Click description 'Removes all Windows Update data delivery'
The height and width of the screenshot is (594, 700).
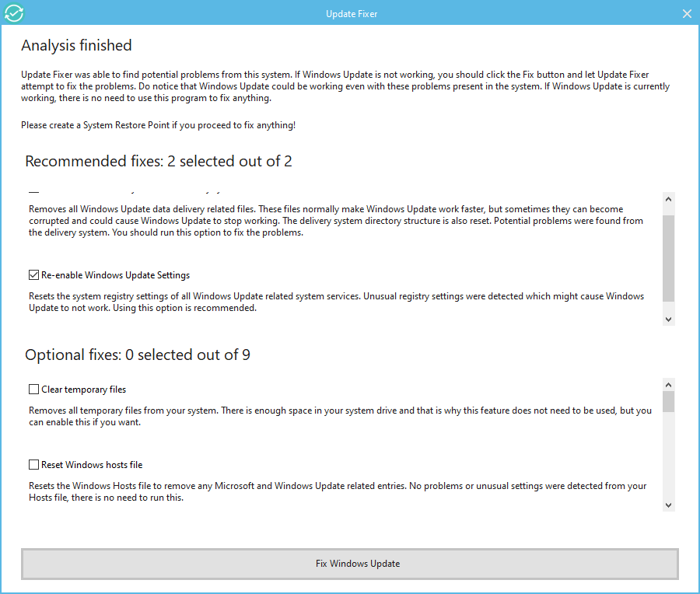coord(336,221)
